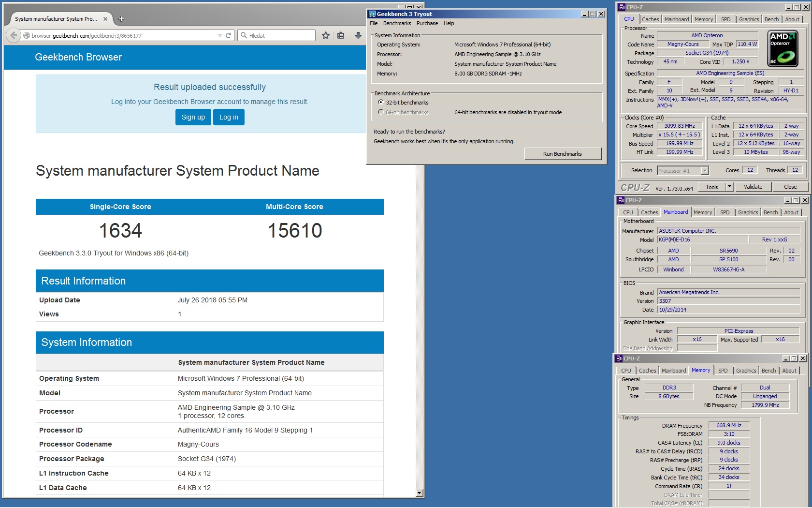
Task: Switch to SPD tab in middle CPU-Z window
Action: click(725, 212)
